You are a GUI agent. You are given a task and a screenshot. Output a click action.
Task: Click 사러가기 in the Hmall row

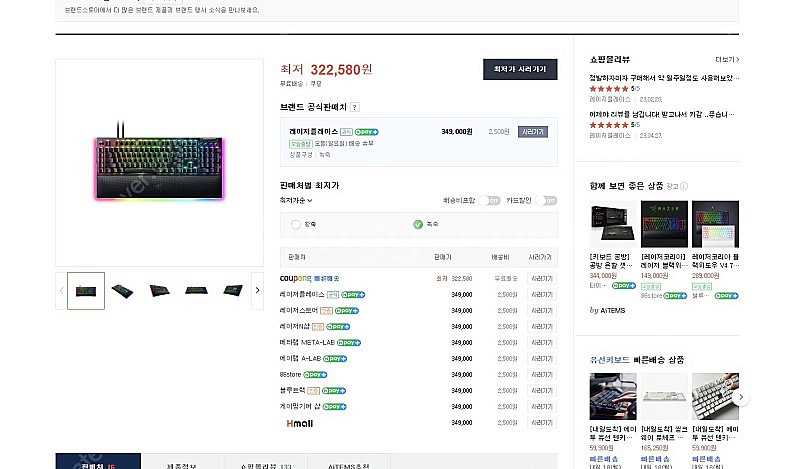(541, 423)
